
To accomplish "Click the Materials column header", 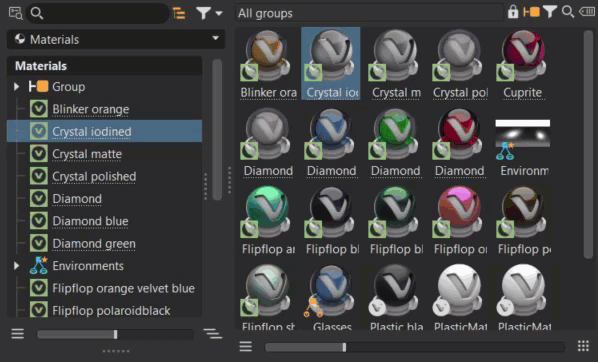I will click(x=104, y=66).
